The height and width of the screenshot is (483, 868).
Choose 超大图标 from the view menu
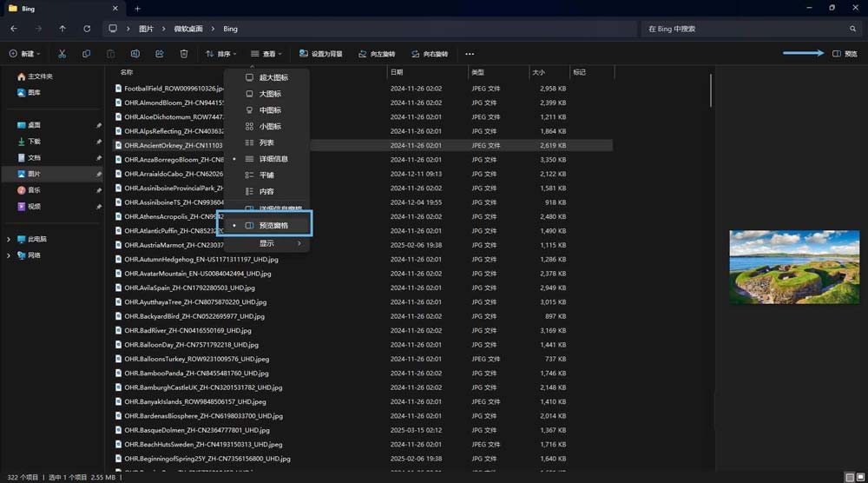click(x=273, y=77)
